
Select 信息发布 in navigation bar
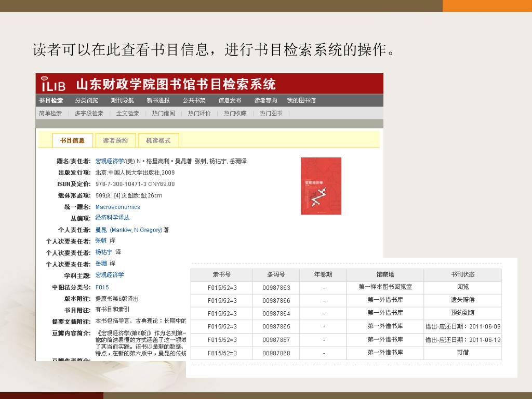click(x=230, y=100)
